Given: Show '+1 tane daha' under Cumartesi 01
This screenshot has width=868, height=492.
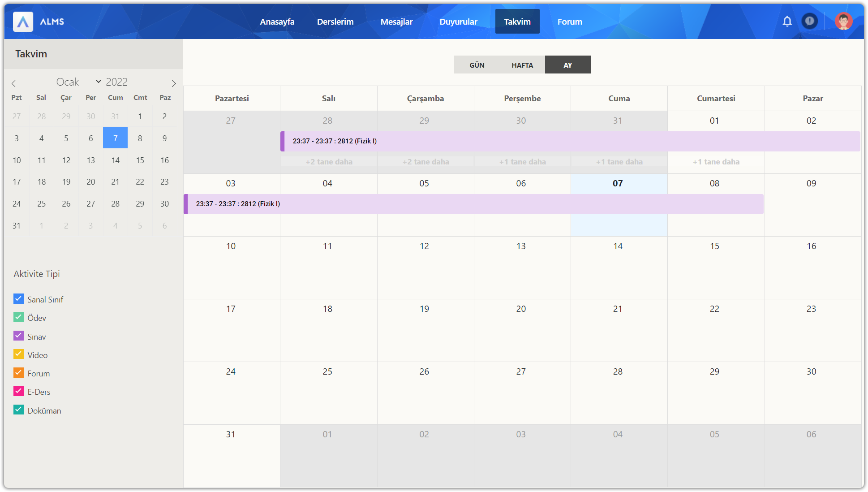Looking at the screenshot, I should [x=716, y=162].
